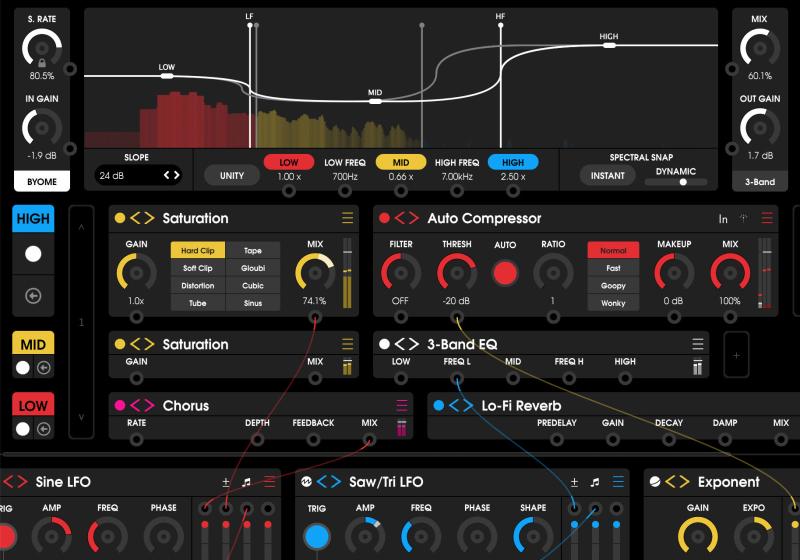Open the top Saturation module's hamburger menu
Image resolution: width=800 pixels, height=560 pixels.
(347, 218)
